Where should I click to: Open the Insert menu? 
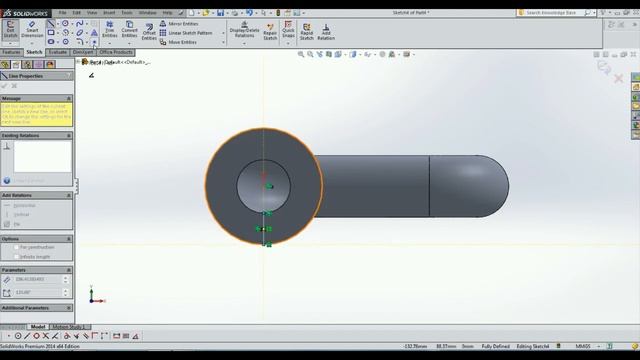tap(109, 13)
